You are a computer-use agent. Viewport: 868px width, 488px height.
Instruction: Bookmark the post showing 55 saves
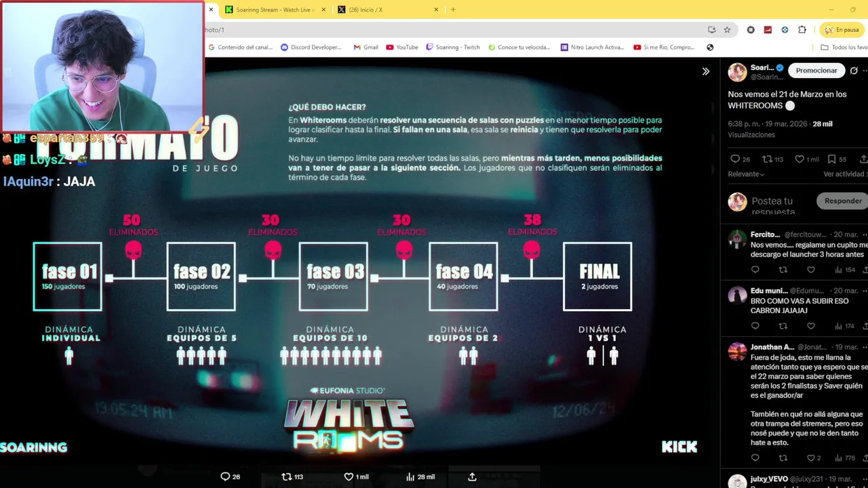pyautogui.click(x=837, y=159)
